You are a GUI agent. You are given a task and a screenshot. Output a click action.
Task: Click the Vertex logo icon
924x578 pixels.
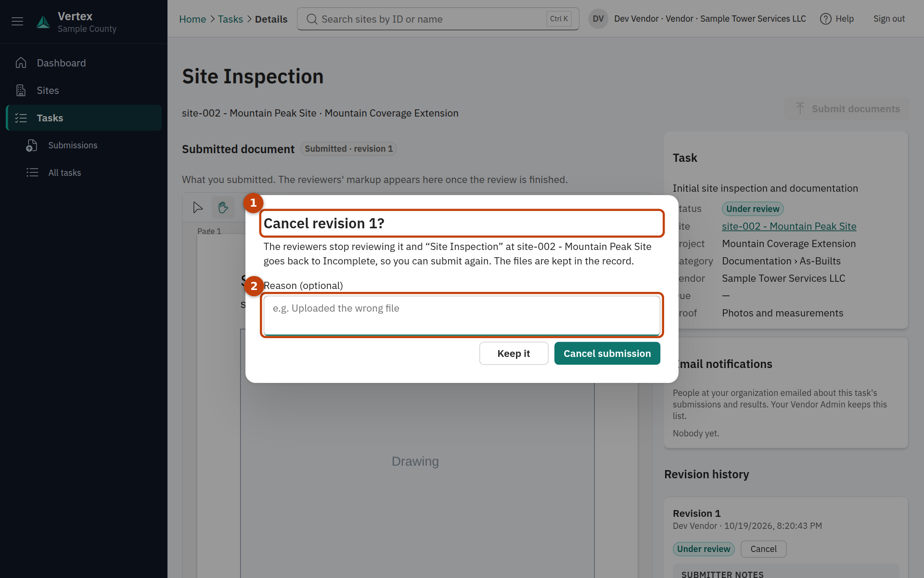tap(43, 22)
